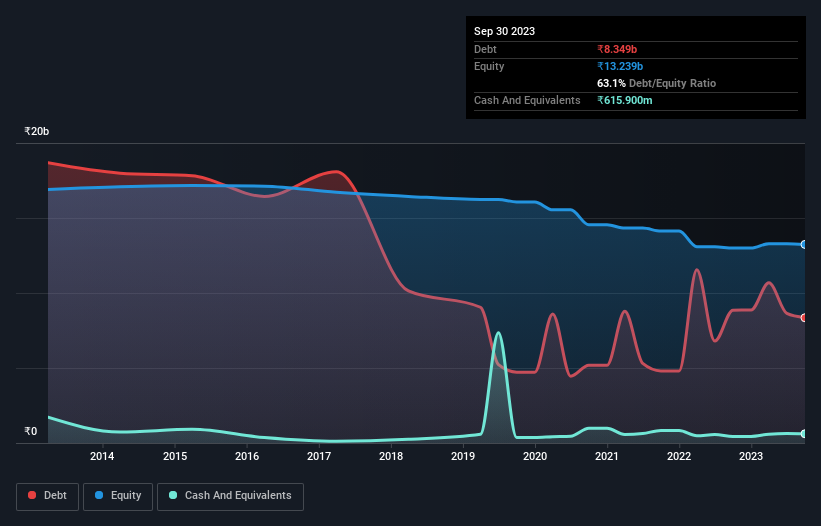The image size is (821, 526).
Task: Click the 2018 x-axis label
Action: point(391,456)
